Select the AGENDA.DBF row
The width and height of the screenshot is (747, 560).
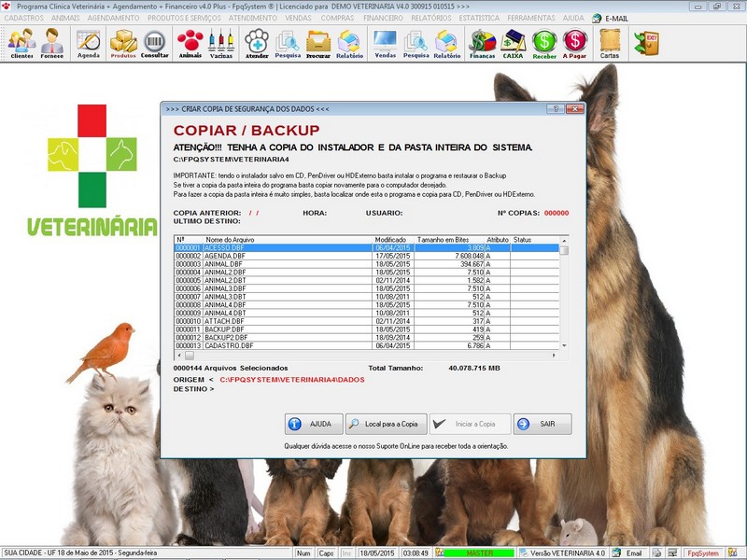[x=367, y=256]
